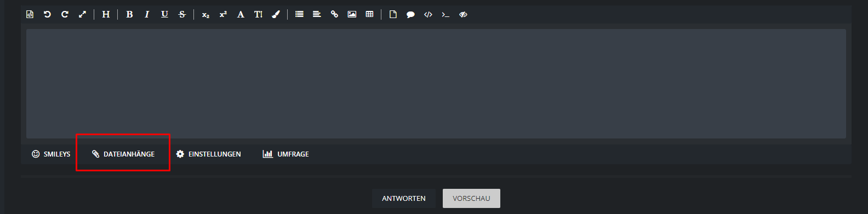Apply underline formatting

click(164, 14)
